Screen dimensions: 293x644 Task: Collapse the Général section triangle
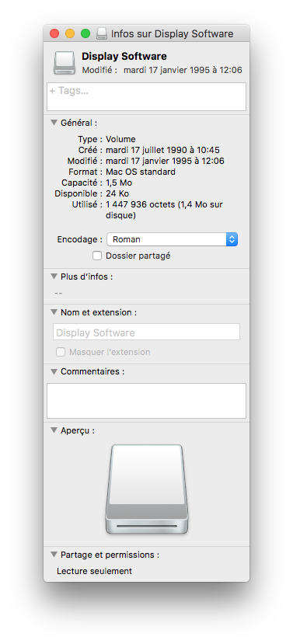click(54, 123)
